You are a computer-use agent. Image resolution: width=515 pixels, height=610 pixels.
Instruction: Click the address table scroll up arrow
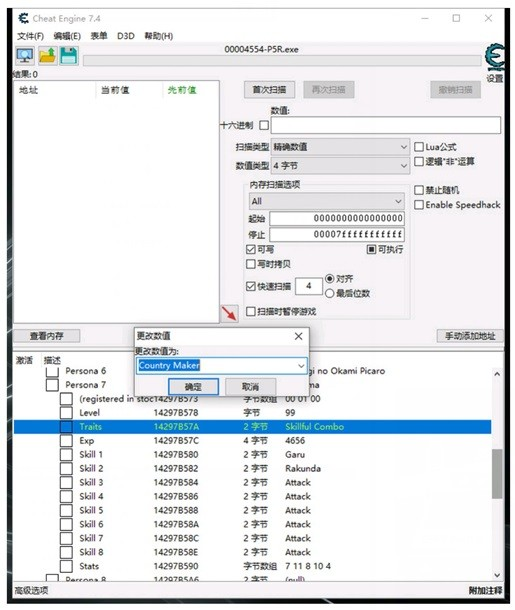497,374
